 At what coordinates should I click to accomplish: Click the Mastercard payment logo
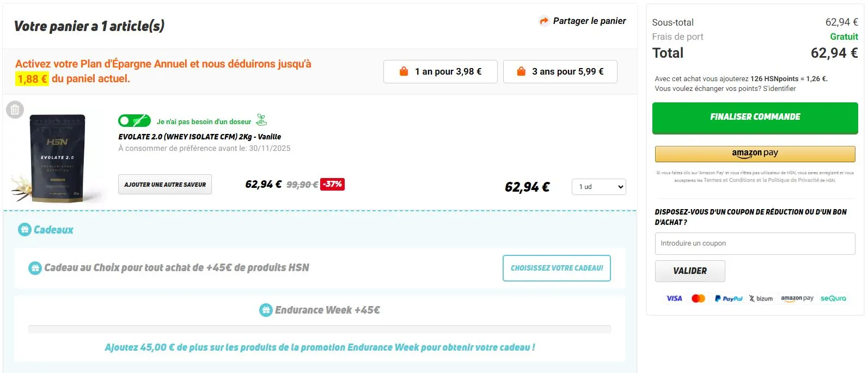tap(698, 298)
